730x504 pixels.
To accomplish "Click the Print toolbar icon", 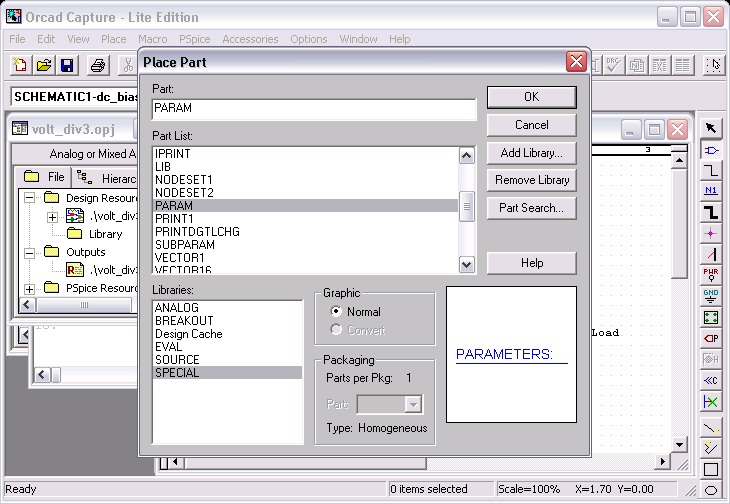I will coord(98,65).
